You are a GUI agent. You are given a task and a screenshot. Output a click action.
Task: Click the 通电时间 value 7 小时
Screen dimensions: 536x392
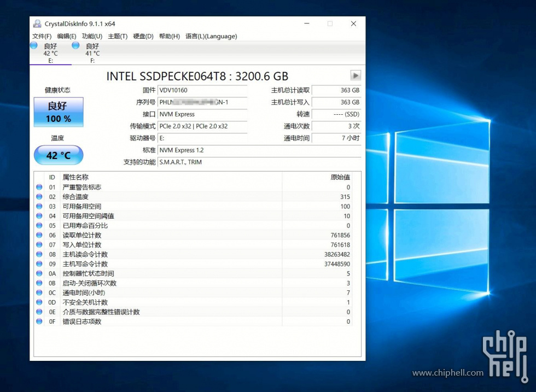[x=337, y=138]
